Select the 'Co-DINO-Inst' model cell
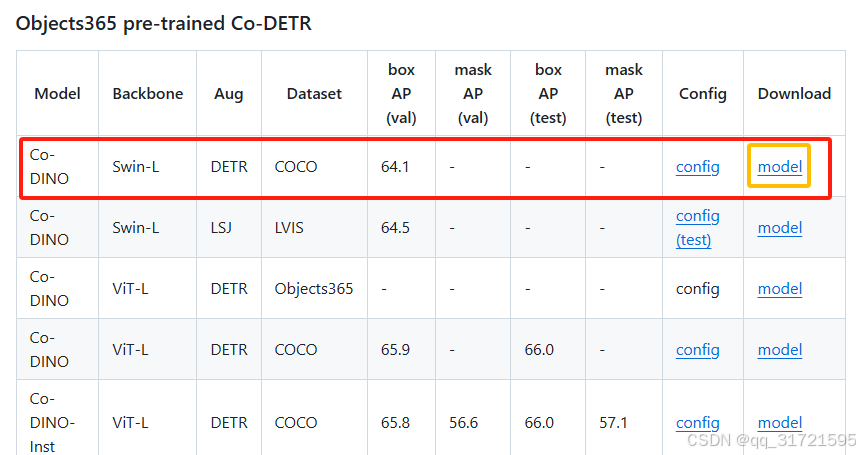The image size is (860, 455). 52,423
